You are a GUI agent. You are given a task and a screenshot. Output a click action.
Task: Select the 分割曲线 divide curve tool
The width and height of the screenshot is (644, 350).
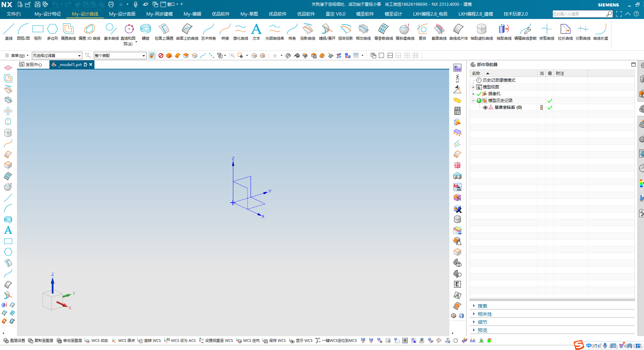pos(583,32)
